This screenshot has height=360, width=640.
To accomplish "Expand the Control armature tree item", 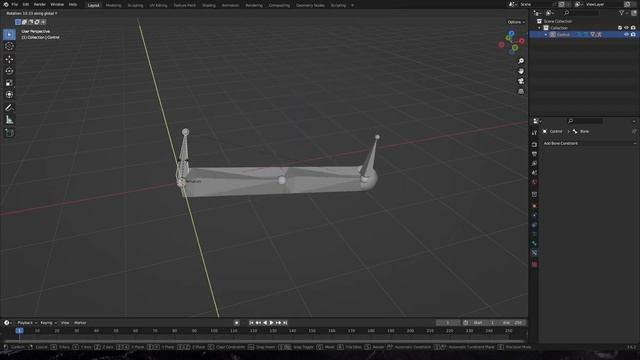I will pyautogui.click(x=546, y=35).
